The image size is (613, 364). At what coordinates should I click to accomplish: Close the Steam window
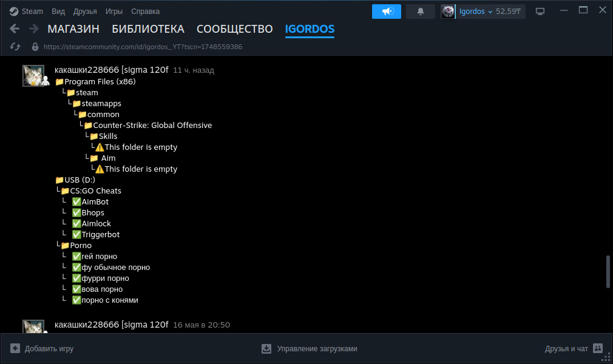(x=603, y=10)
